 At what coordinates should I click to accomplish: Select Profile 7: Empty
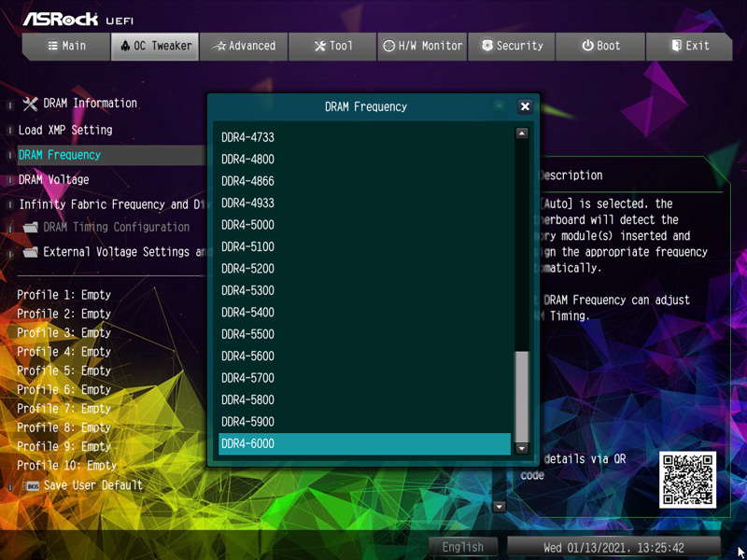[x=63, y=409]
